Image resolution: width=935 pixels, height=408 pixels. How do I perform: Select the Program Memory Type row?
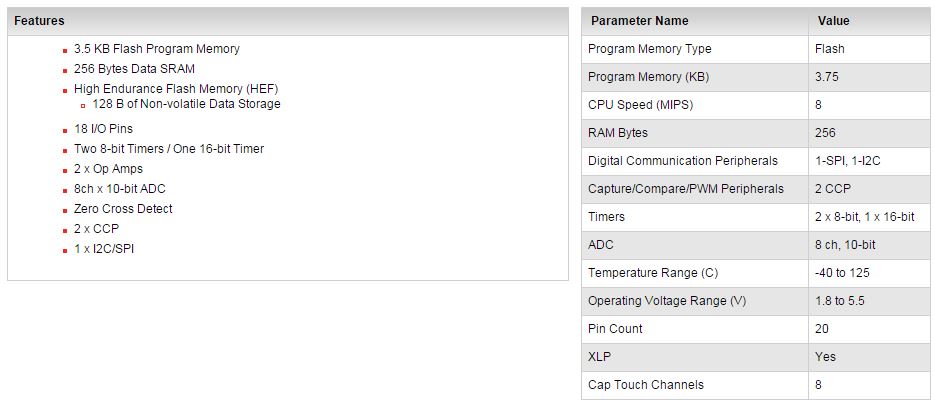[x=756, y=49]
